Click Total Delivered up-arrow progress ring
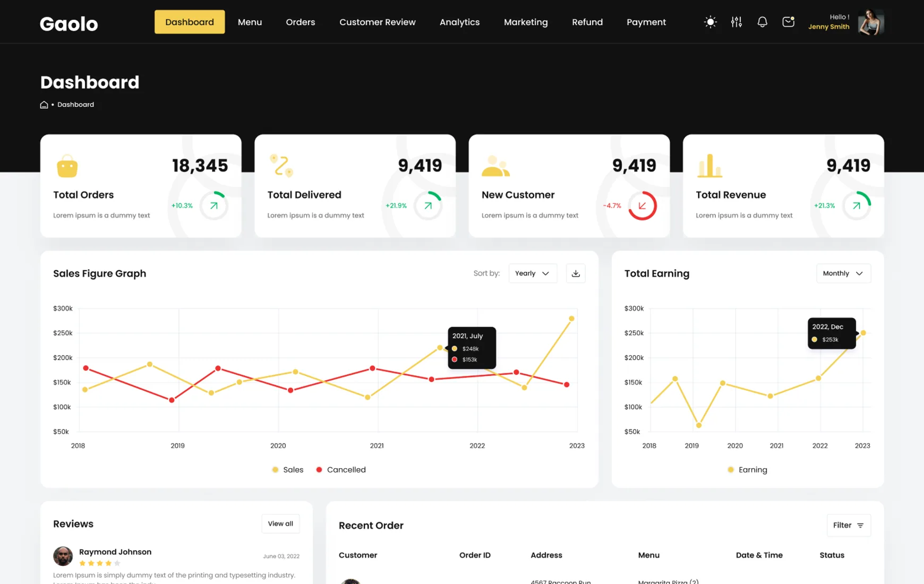 pos(428,205)
